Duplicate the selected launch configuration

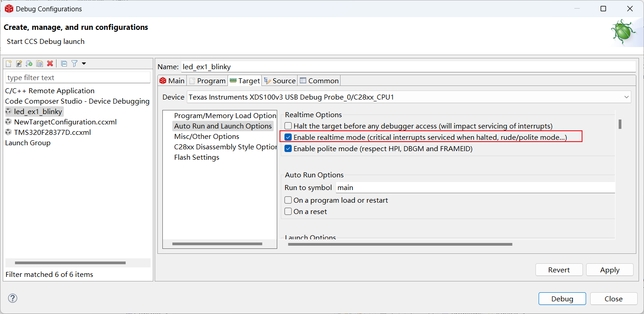(x=40, y=64)
